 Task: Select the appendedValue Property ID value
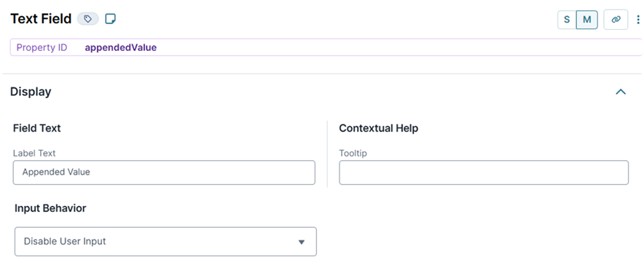click(x=121, y=47)
